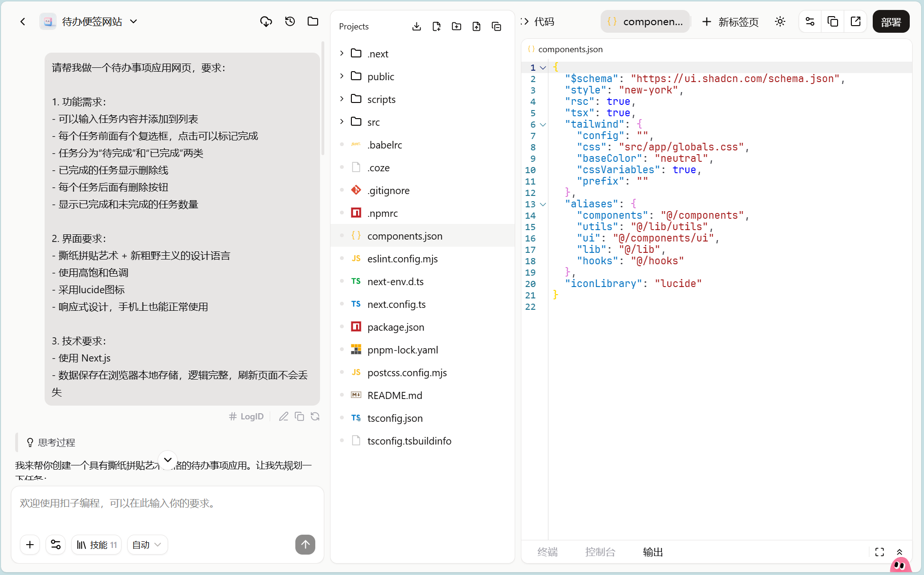Screen dimensions: 924x575
Task: Open the 新标签页 new tab button
Action: tap(730, 21)
